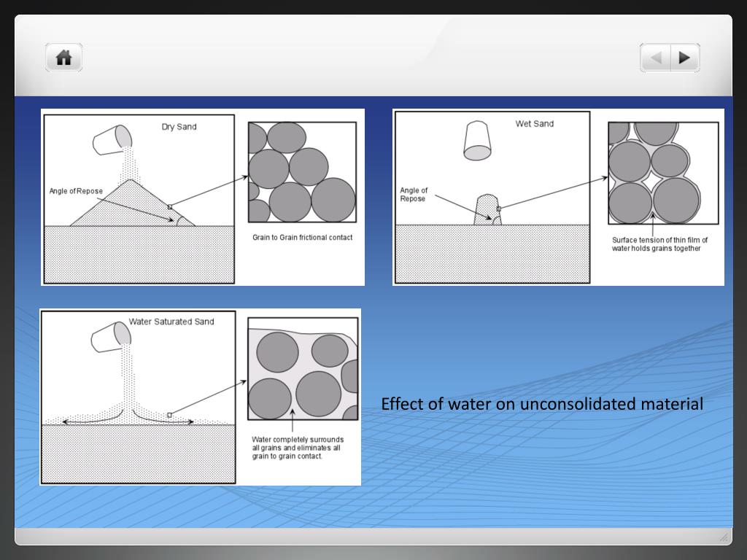Click 'Water completely surrounds all grains' caption
747x560 pixels.
(298, 448)
